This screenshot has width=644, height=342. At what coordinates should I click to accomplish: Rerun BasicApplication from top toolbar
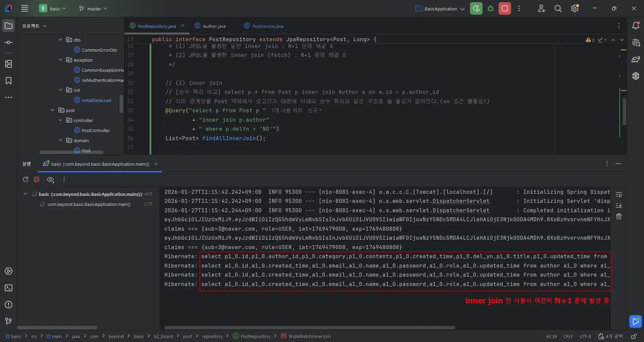pos(476,9)
